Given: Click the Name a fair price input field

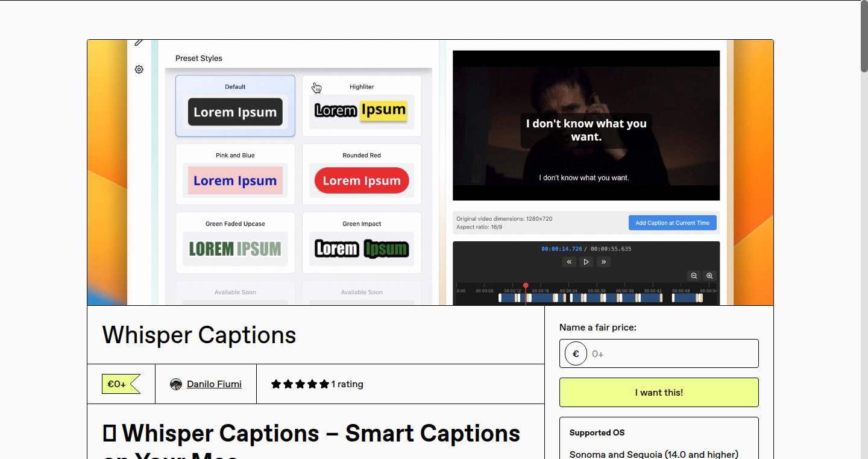Looking at the screenshot, I should pyautogui.click(x=659, y=353).
